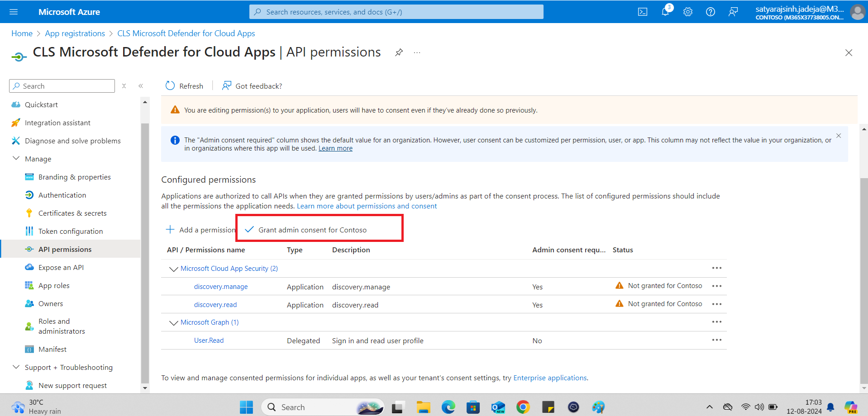
Task: Open options for the discovery.manage permission row
Action: (717, 286)
